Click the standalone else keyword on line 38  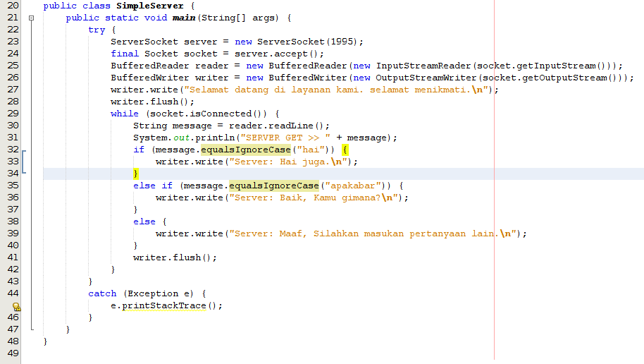click(x=144, y=222)
